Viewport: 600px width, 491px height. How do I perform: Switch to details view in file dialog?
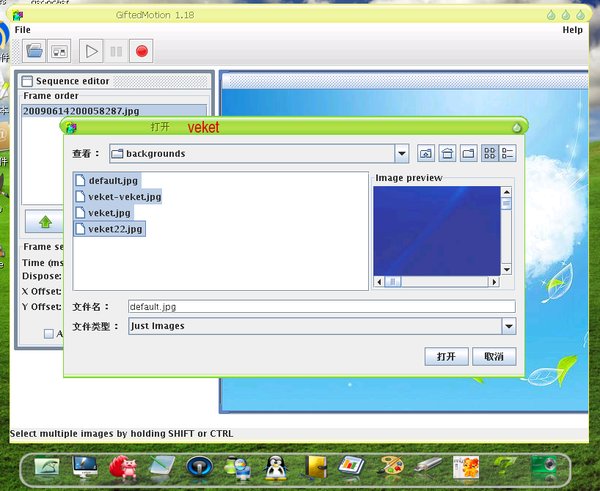click(508, 153)
